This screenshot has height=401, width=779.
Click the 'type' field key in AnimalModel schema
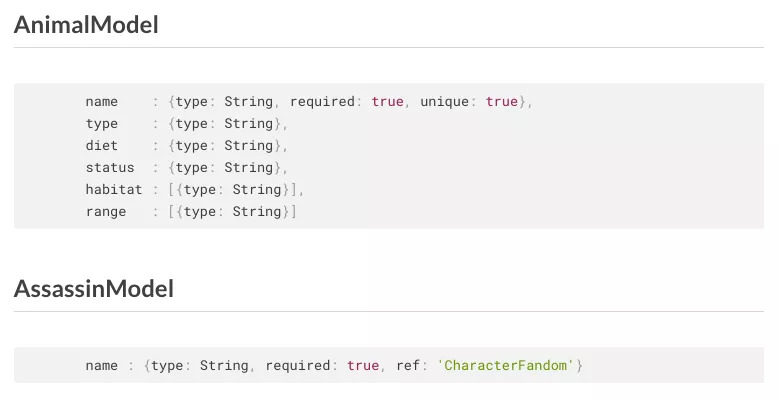(102, 124)
